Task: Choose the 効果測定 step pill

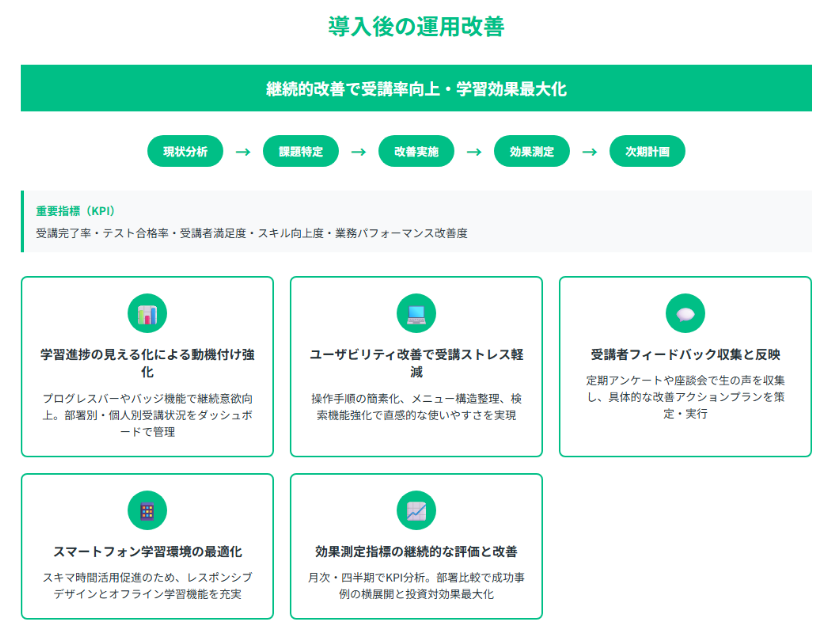Action: coord(532,152)
